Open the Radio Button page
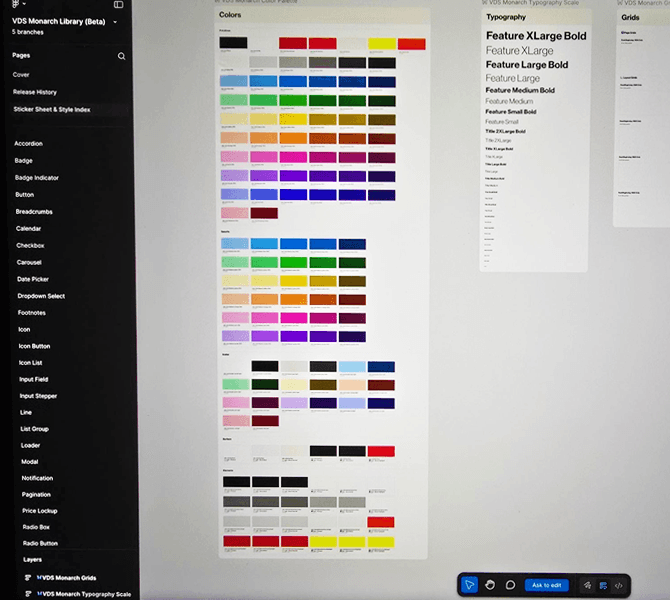This screenshot has height=600, width=670. [x=40, y=543]
